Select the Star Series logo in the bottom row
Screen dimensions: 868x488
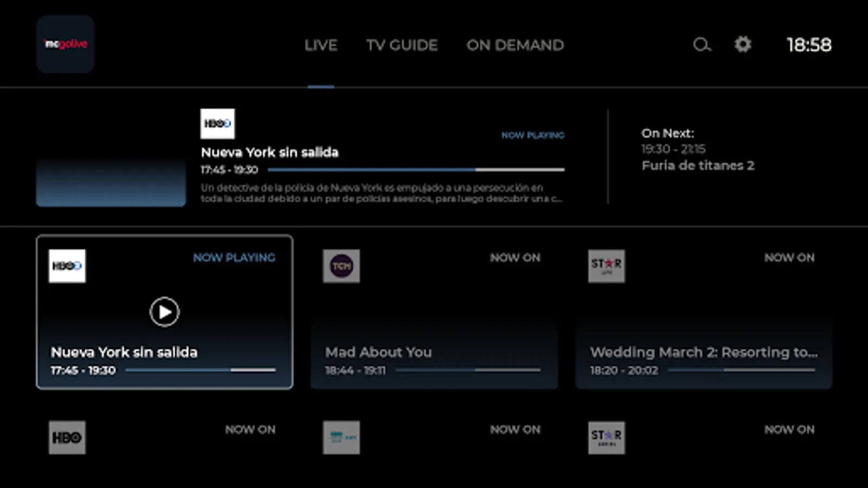607,438
